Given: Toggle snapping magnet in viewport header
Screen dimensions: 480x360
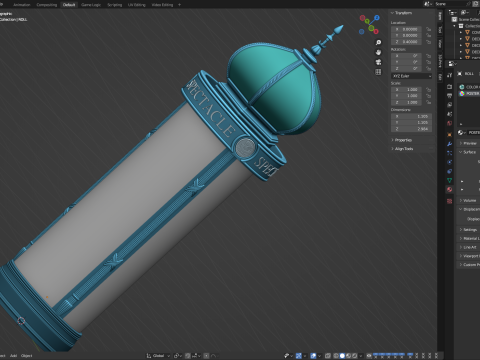Looking at the screenshot, I should point(188,356).
